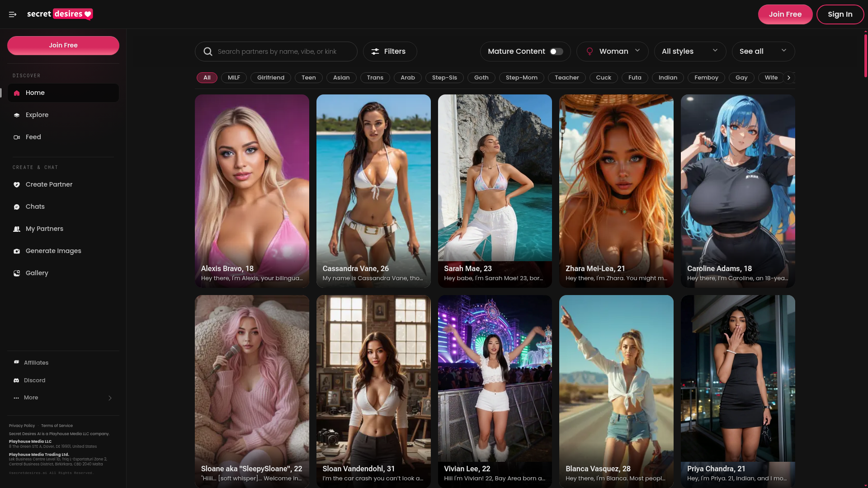Click the female gender symbol icon
This screenshot has width=868, height=488.
[x=590, y=52]
